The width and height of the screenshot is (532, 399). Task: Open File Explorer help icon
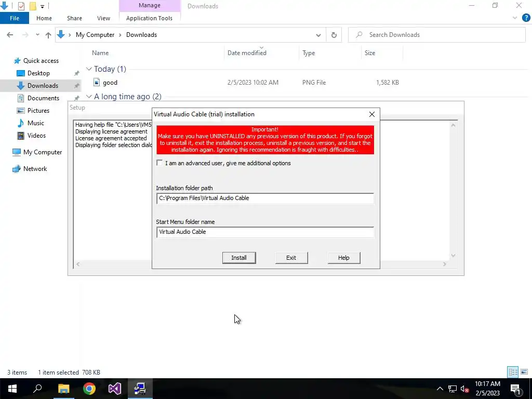pyautogui.click(x=526, y=18)
